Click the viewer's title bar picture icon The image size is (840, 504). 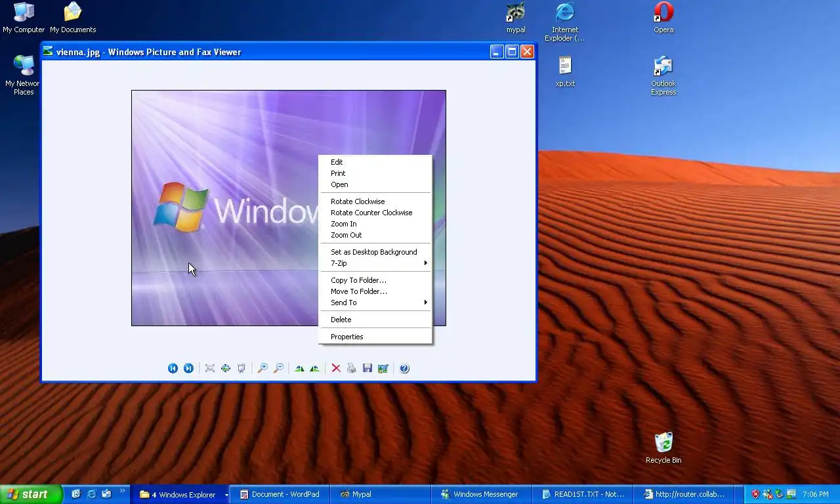(48, 51)
